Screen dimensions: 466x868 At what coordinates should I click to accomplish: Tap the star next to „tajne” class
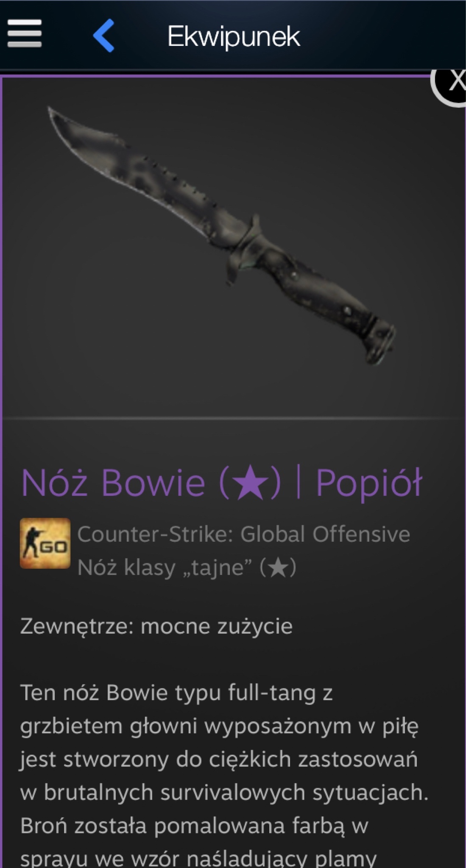pos(278,568)
